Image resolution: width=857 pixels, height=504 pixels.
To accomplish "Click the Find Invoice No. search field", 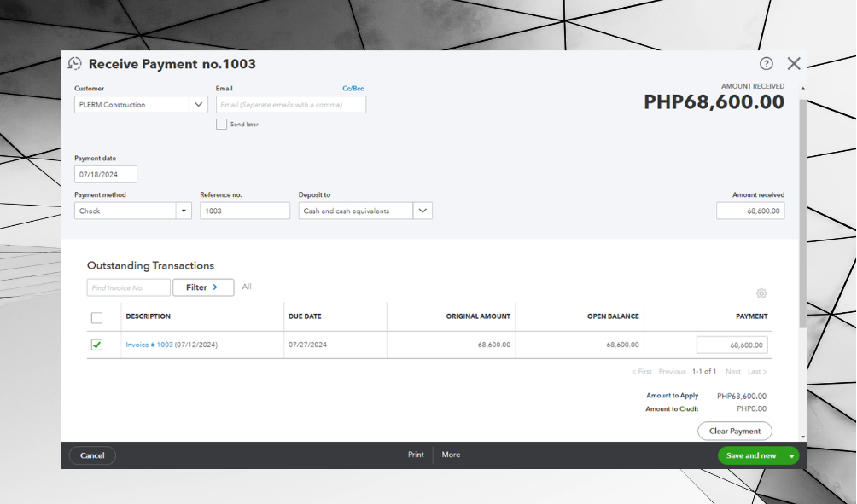I will [x=128, y=287].
